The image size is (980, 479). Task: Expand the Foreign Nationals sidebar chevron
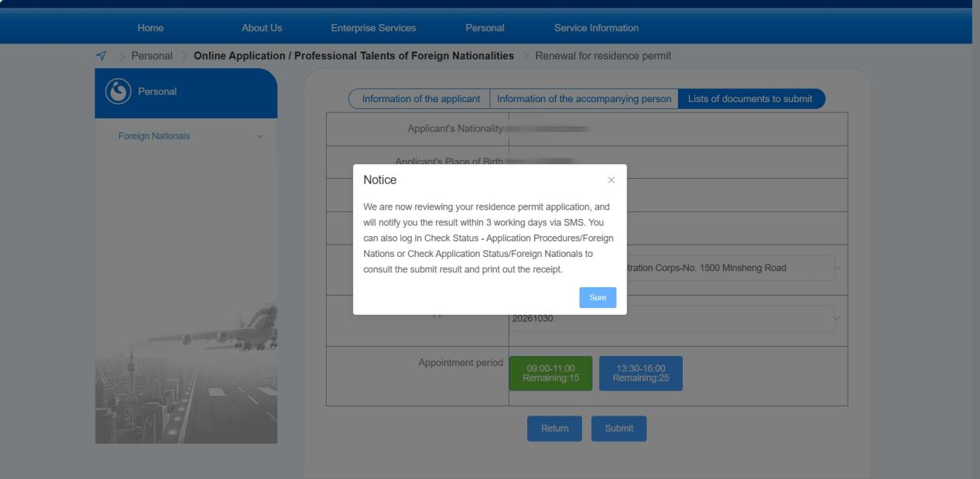pyautogui.click(x=260, y=137)
